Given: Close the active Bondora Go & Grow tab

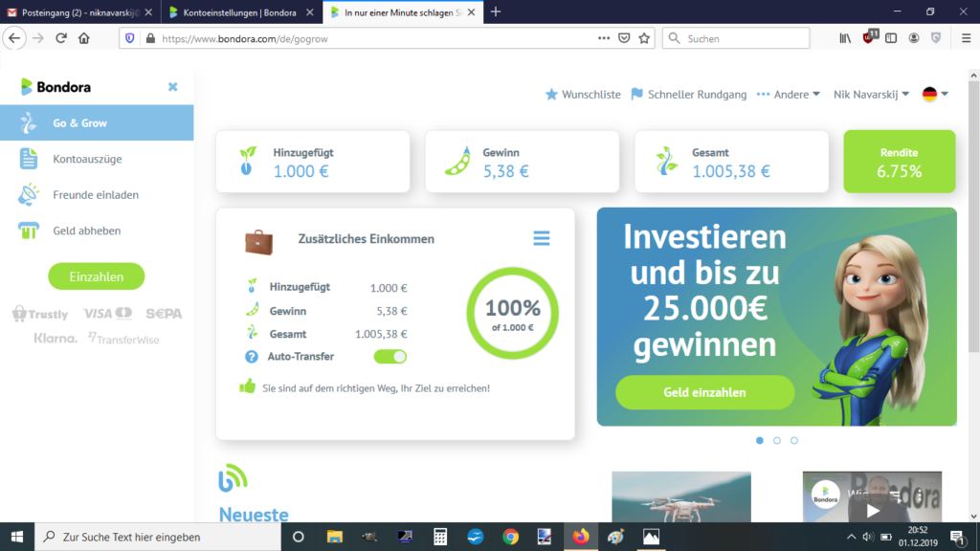Looking at the screenshot, I should point(471,12).
